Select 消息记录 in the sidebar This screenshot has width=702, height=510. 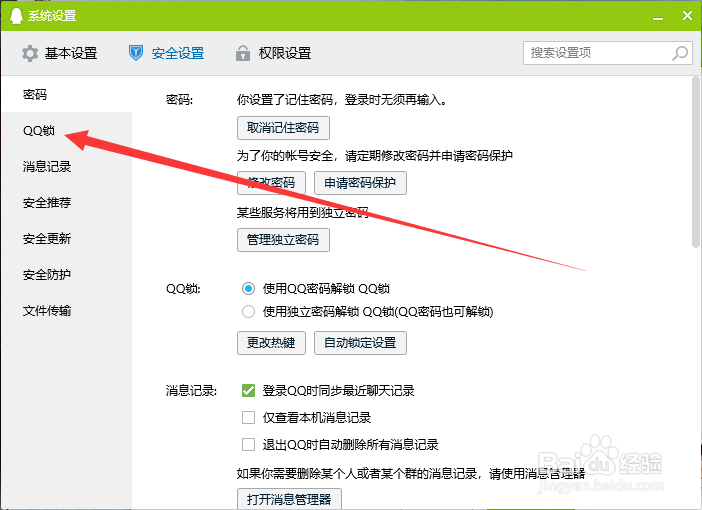point(66,167)
